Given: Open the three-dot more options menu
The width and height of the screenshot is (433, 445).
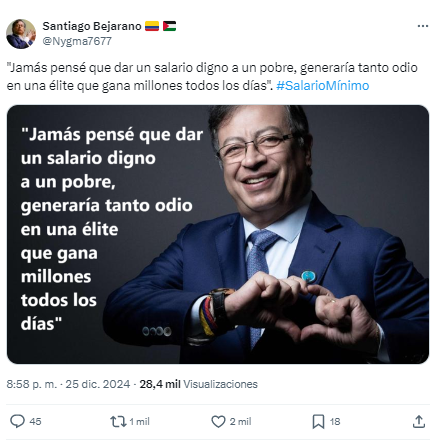Looking at the screenshot, I should pyautogui.click(x=423, y=26).
